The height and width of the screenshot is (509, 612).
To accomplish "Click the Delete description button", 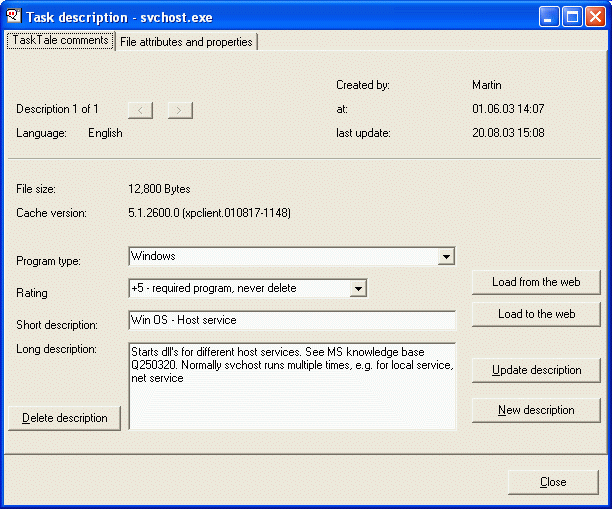I will coord(65,418).
